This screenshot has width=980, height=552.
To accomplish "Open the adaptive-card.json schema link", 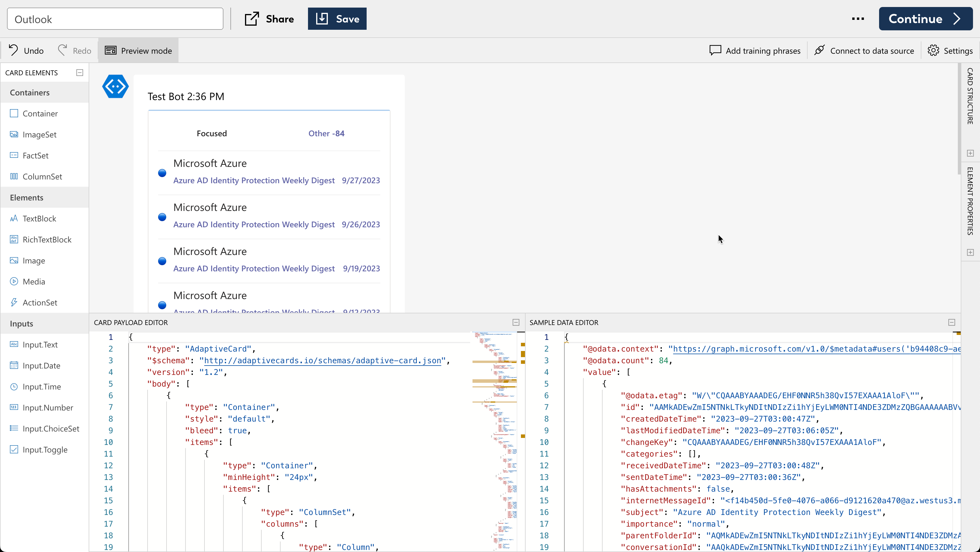I will [x=323, y=361].
